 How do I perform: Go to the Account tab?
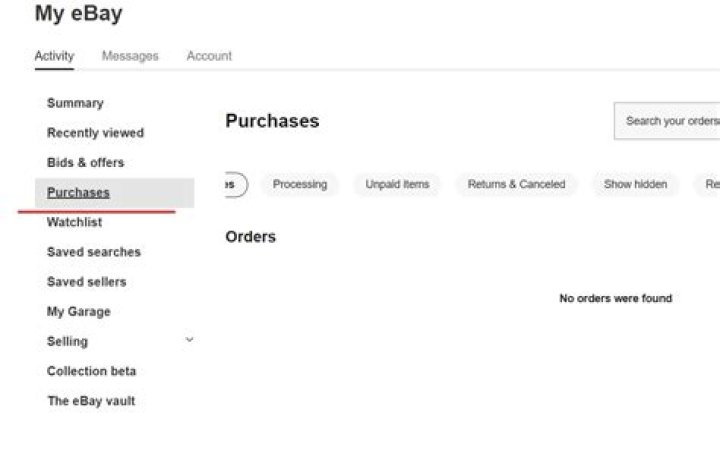(x=209, y=56)
